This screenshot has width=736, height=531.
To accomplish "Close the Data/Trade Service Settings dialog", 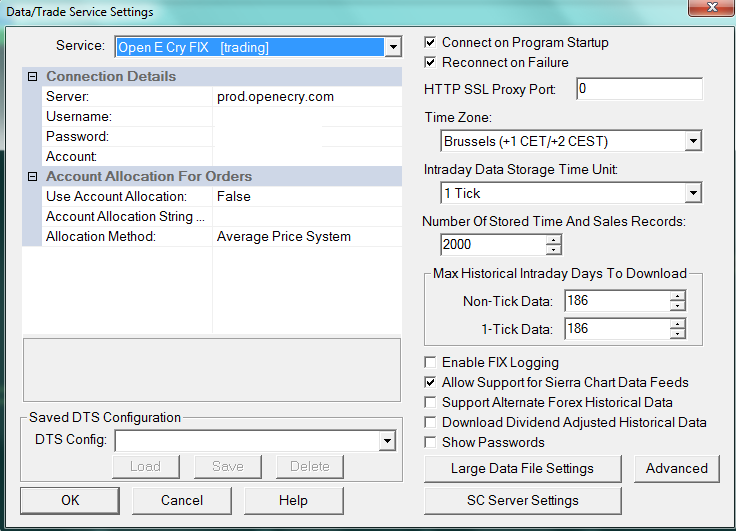I will pyautogui.click(x=712, y=7).
